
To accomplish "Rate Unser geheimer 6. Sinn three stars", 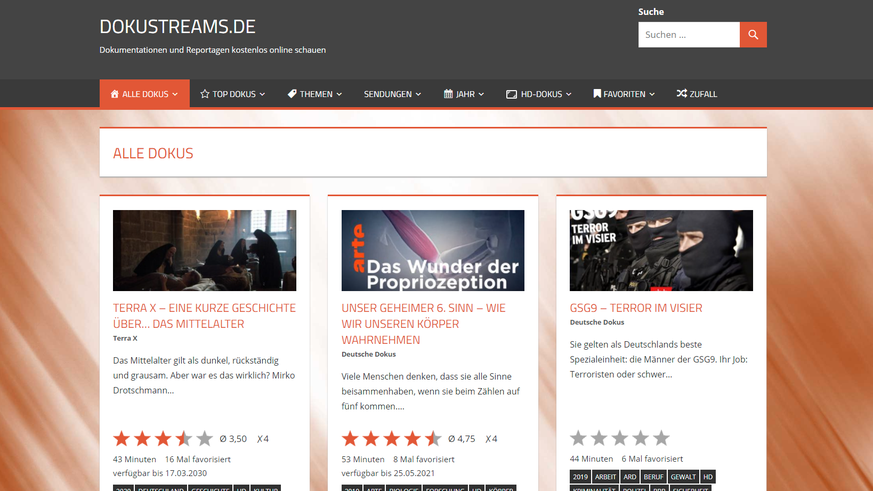I will pyautogui.click(x=391, y=439).
